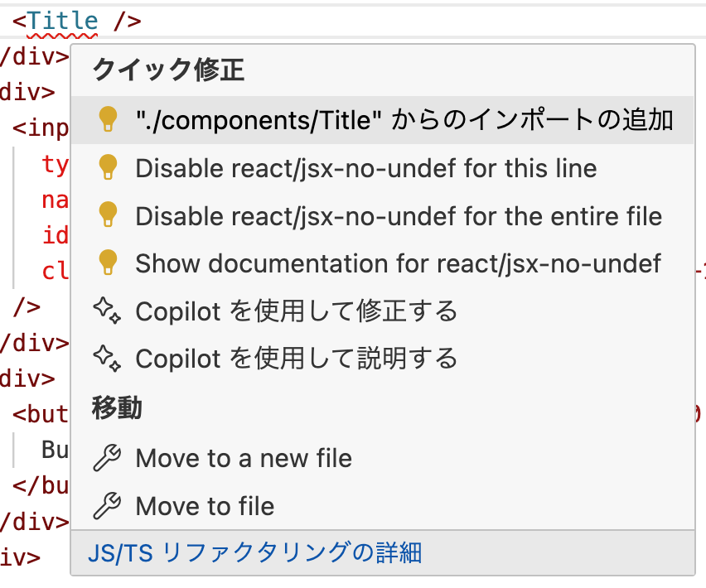Select "Copilot を使用して修正する" option
706x588 pixels.
coord(296,311)
